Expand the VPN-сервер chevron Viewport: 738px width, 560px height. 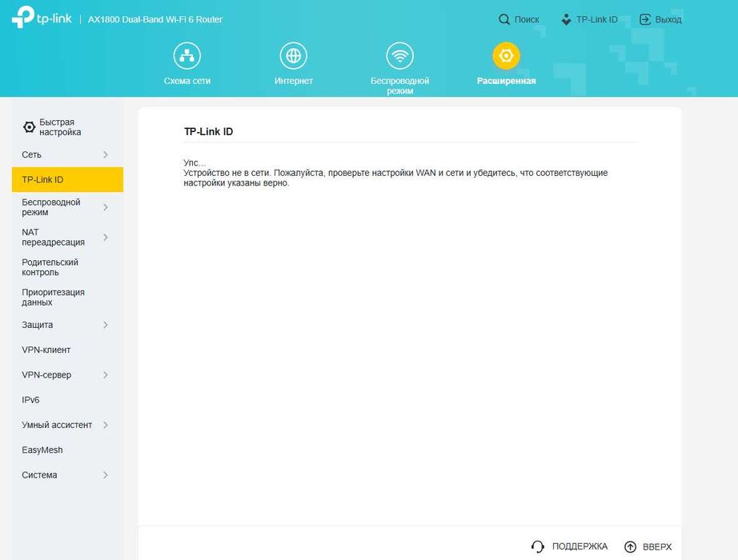click(106, 375)
